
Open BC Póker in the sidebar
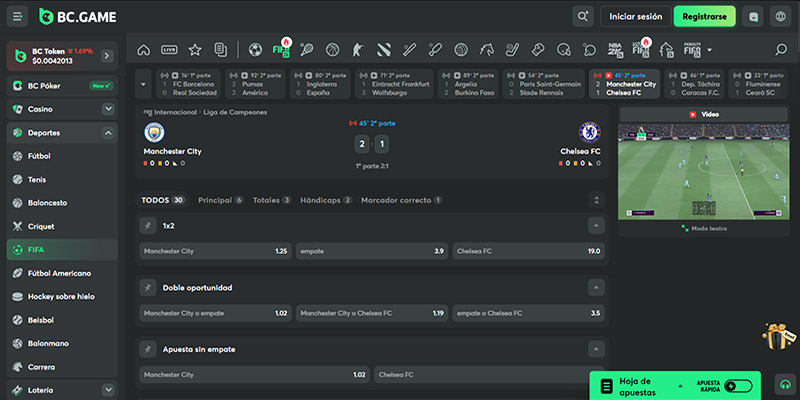(x=62, y=86)
